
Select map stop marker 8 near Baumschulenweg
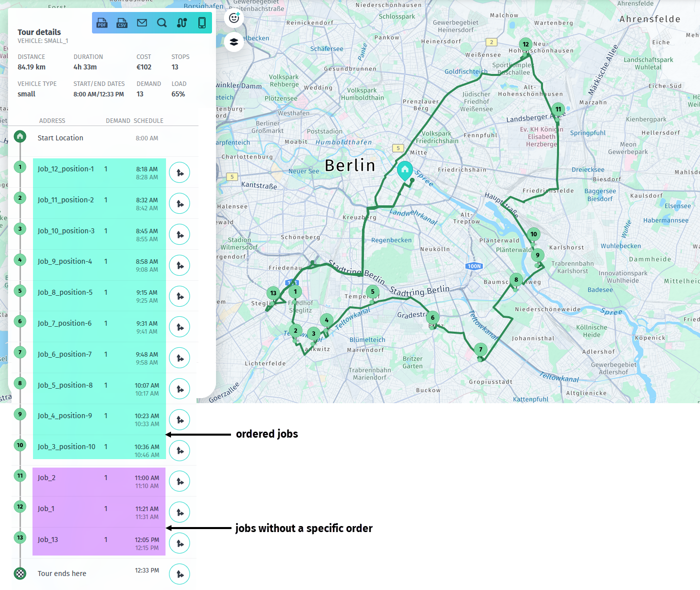516,280
